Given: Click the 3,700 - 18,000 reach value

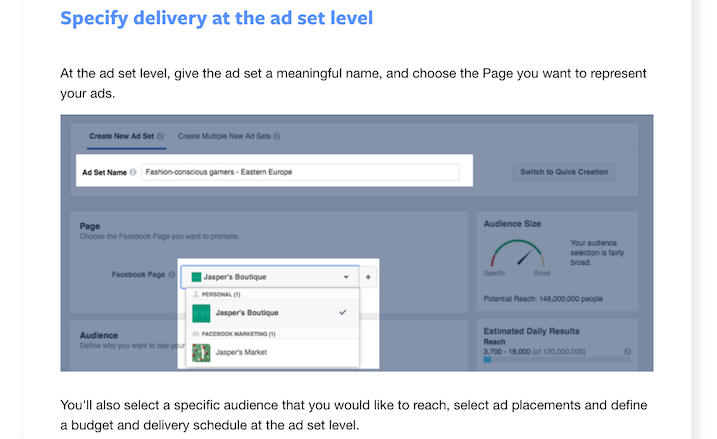Looking at the screenshot, I should pos(507,352).
